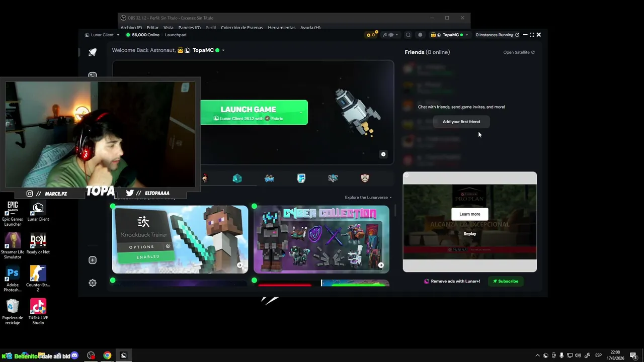Open Satellite link in Friends panel
The image size is (644, 362).
coord(519,52)
